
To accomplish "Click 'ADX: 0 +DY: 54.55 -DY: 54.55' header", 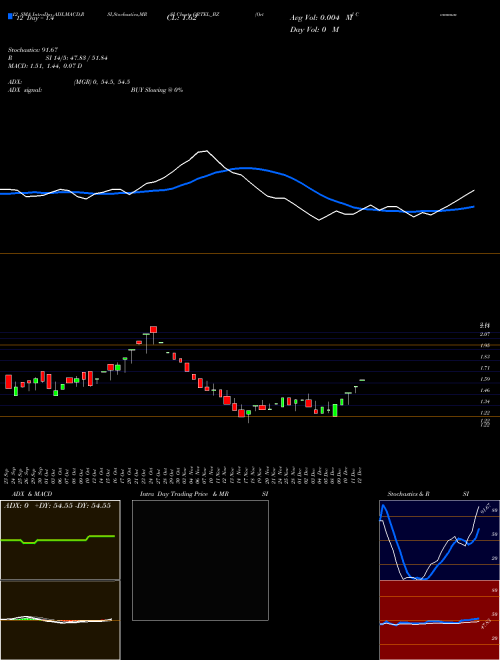I will [57, 506].
